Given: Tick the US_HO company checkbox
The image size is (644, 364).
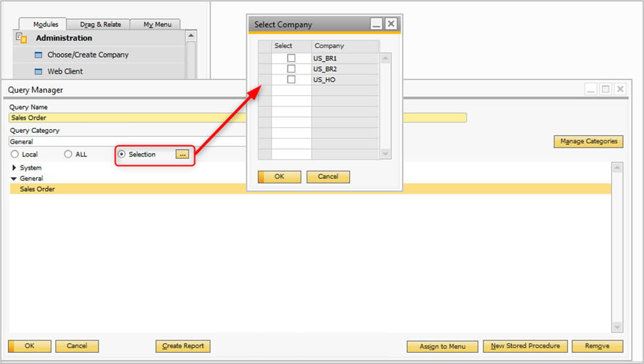Looking at the screenshot, I should pos(291,80).
